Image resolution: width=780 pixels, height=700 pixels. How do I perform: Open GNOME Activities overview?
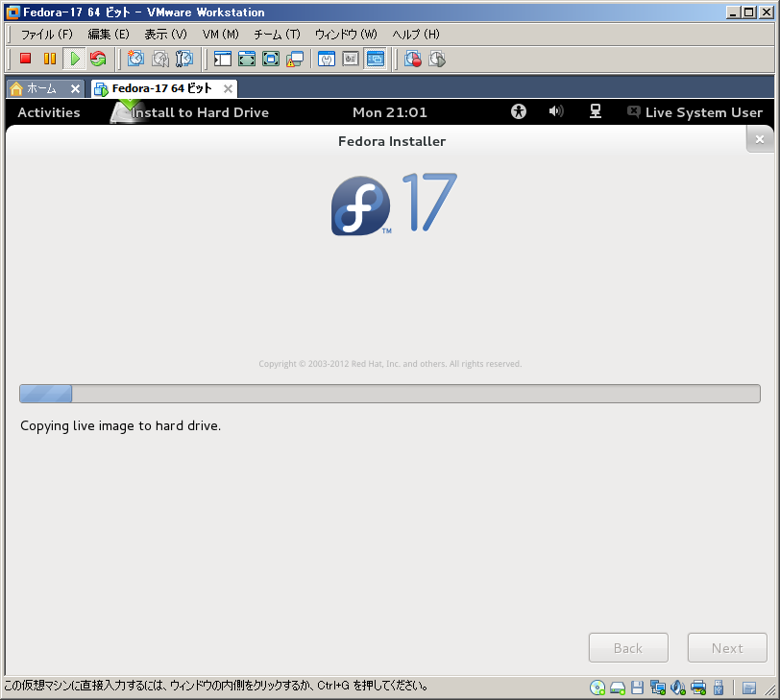[x=49, y=112]
